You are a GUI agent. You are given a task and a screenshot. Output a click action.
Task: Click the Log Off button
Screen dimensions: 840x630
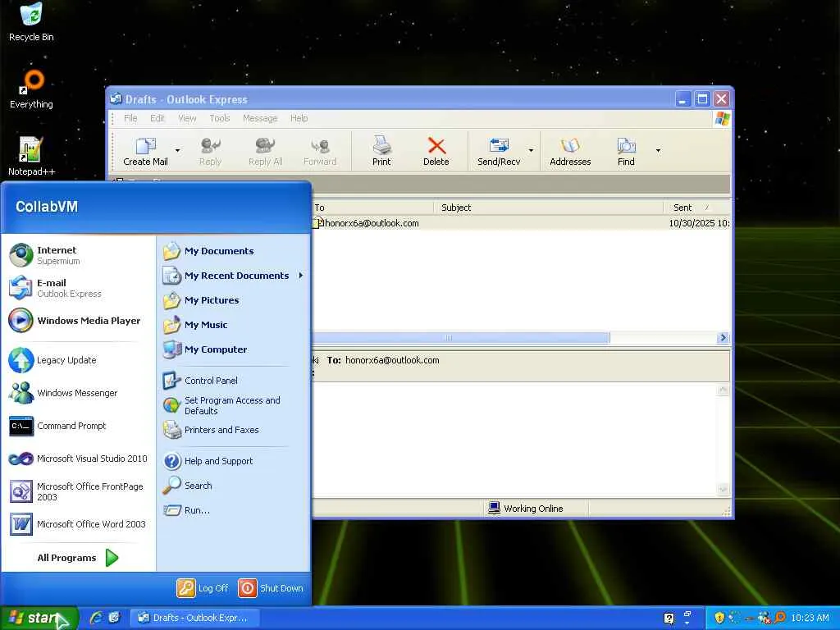(203, 588)
